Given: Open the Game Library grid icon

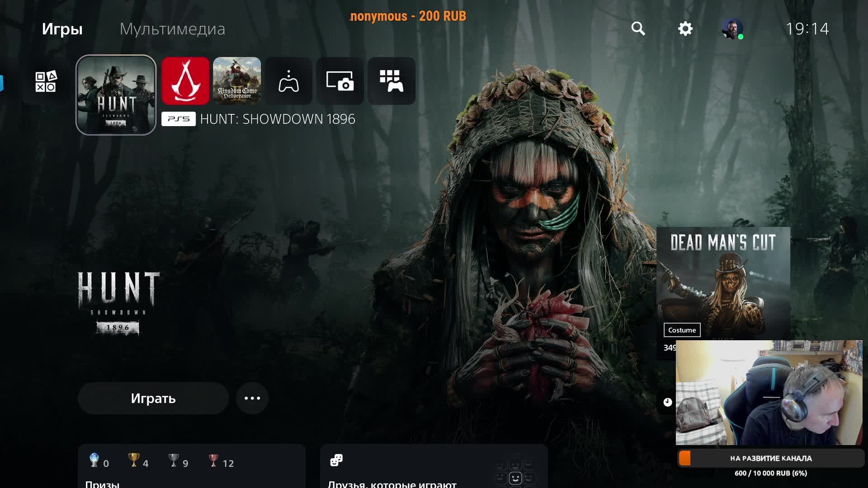Looking at the screenshot, I should 392,81.
